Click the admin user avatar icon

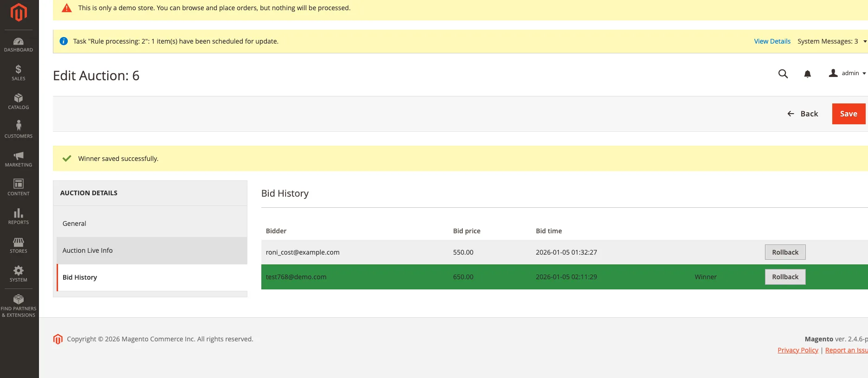click(x=833, y=73)
